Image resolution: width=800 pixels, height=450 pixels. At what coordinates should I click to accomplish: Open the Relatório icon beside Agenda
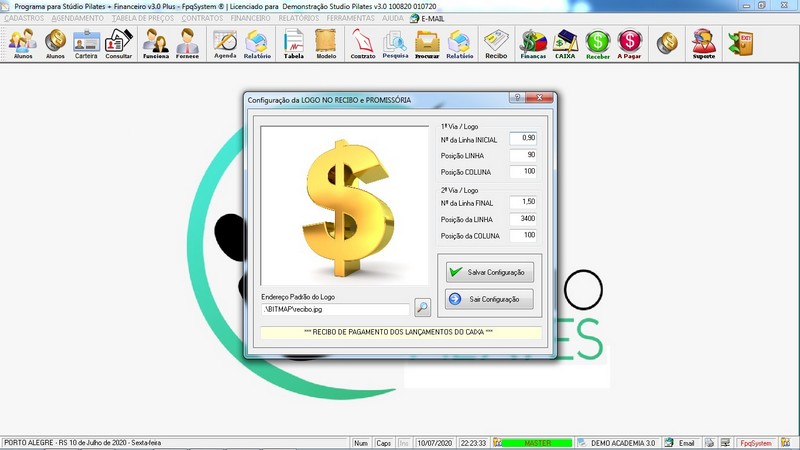(257, 44)
